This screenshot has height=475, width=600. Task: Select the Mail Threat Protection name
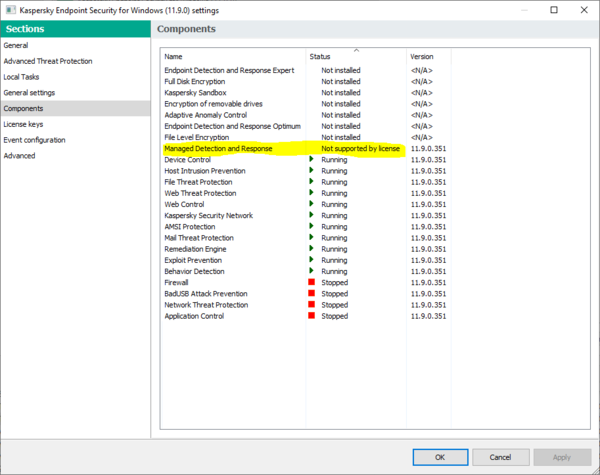(199, 238)
